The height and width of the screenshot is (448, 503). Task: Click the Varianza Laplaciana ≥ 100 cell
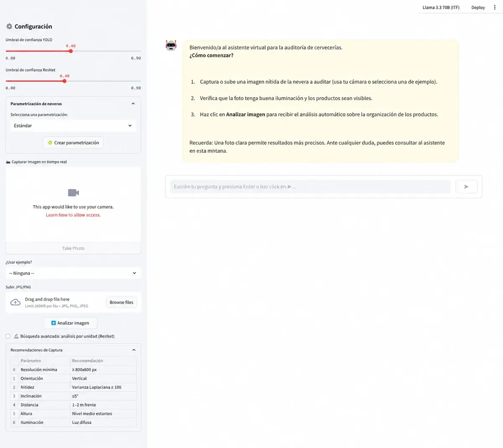pos(103,387)
